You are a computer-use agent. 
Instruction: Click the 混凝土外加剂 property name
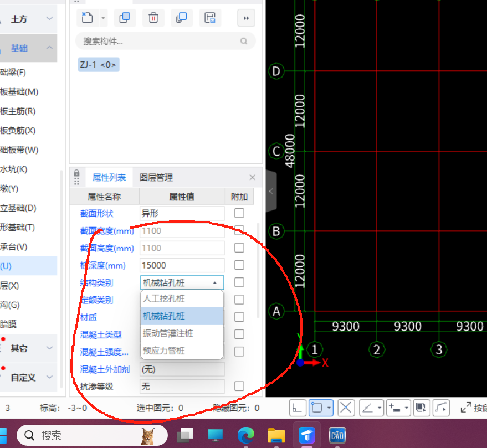(x=105, y=369)
